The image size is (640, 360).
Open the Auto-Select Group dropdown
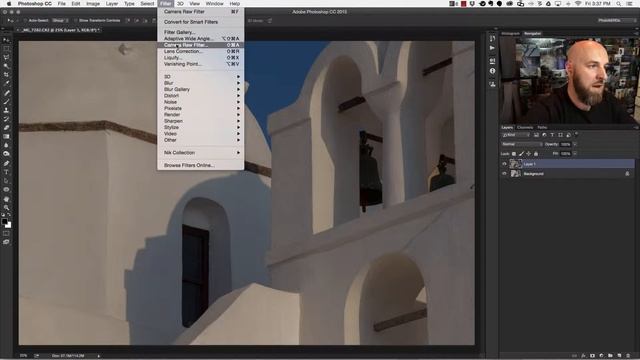tap(60, 20)
